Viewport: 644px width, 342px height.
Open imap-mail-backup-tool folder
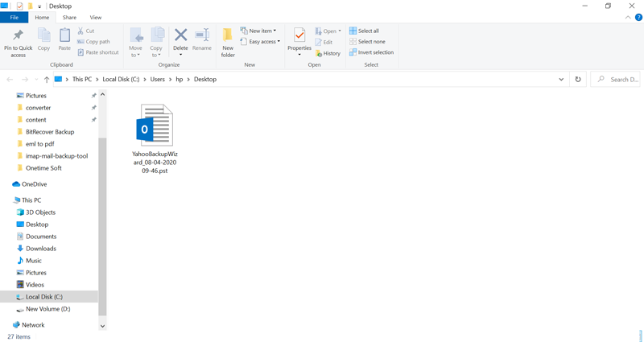56,155
